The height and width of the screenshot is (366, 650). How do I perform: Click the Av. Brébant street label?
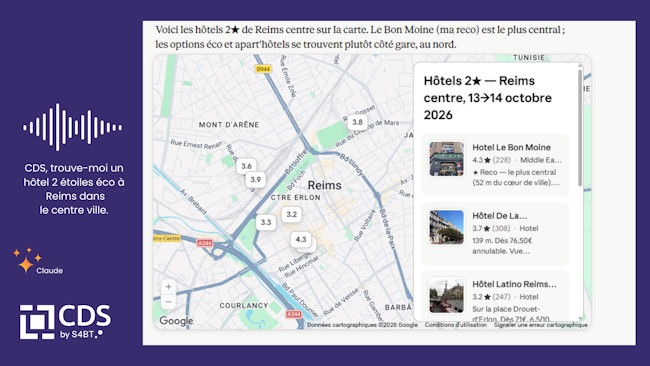click(193, 202)
